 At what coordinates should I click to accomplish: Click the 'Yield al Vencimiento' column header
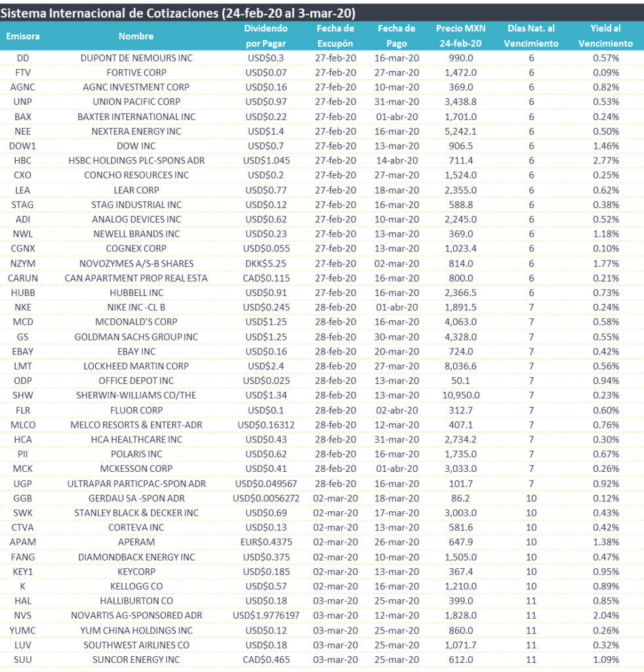coord(605,36)
